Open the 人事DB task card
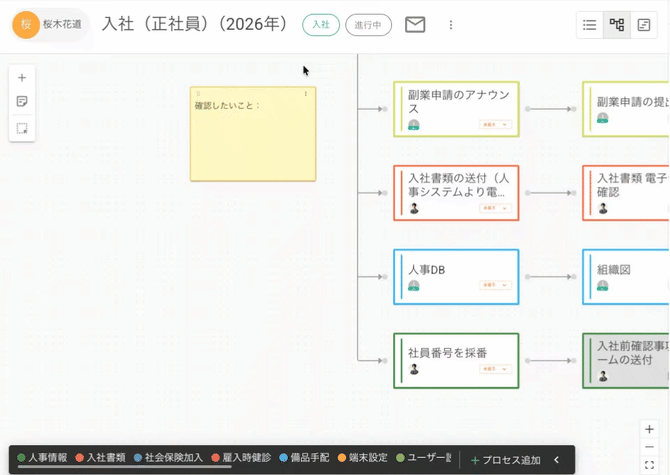670x475 pixels. click(456, 277)
